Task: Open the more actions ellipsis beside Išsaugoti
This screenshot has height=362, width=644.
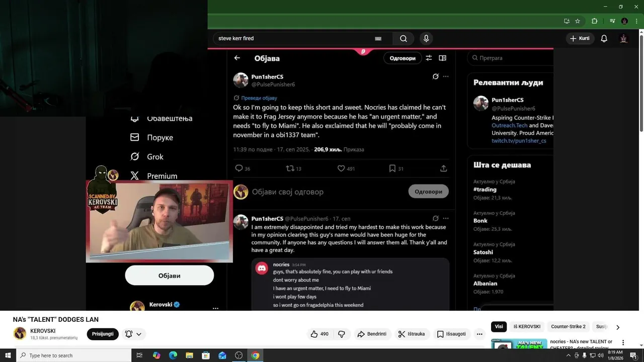Action: tap(479, 334)
